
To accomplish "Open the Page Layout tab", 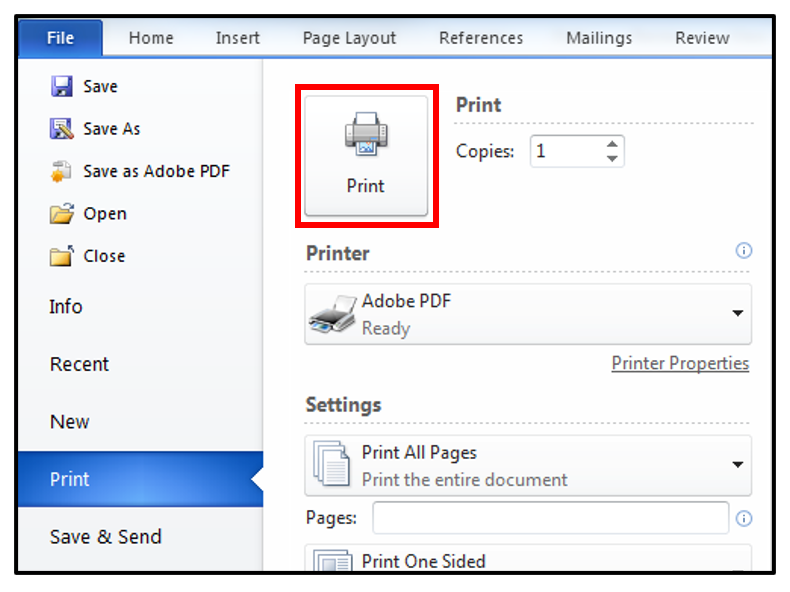I will [x=349, y=38].
